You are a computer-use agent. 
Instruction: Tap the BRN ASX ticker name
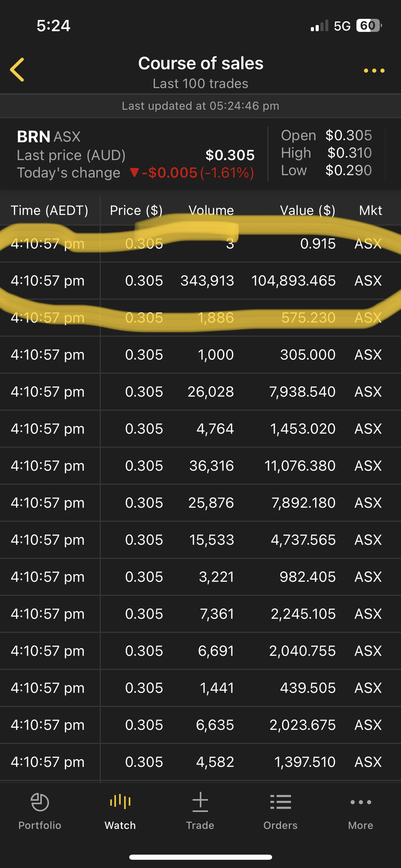(49, 137)
